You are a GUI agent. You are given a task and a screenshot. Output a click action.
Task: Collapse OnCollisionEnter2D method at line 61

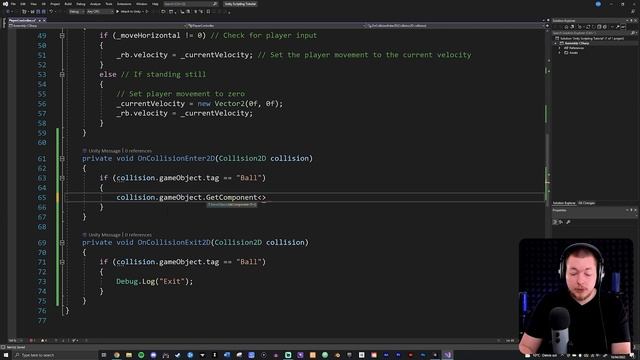coord(62,158)
